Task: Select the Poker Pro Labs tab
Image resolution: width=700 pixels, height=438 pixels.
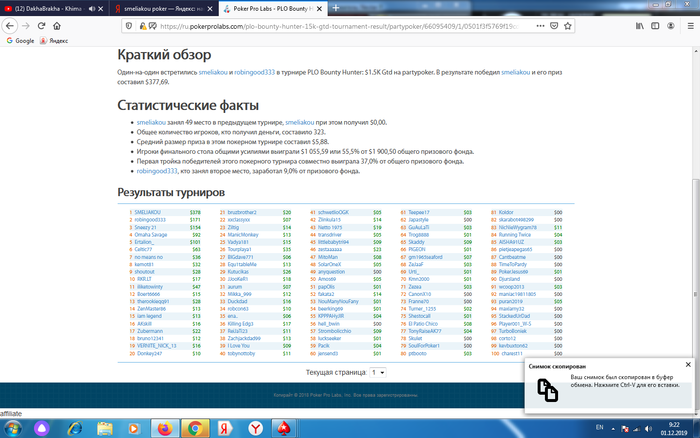Action: (x=273, y=8)
